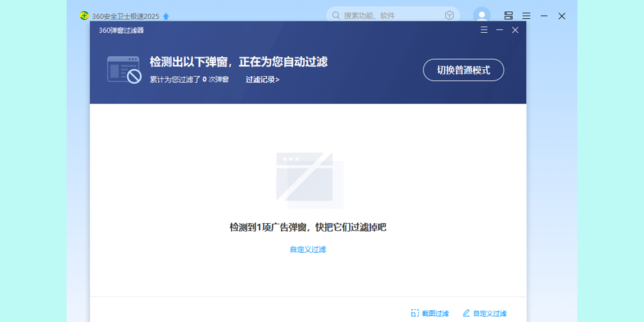This screenshot has width=644, height=322.
Task: Close the main 360安全卫士 window
Action: pyautogui.click(x=562, y=16)
